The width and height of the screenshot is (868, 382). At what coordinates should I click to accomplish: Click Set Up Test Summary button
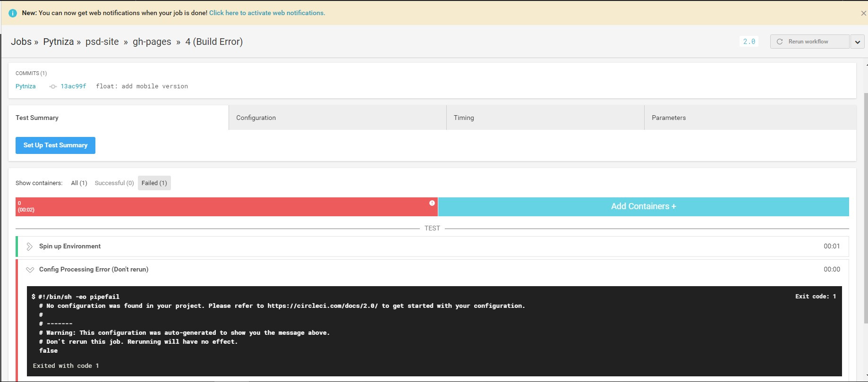(x=55, y=145)
